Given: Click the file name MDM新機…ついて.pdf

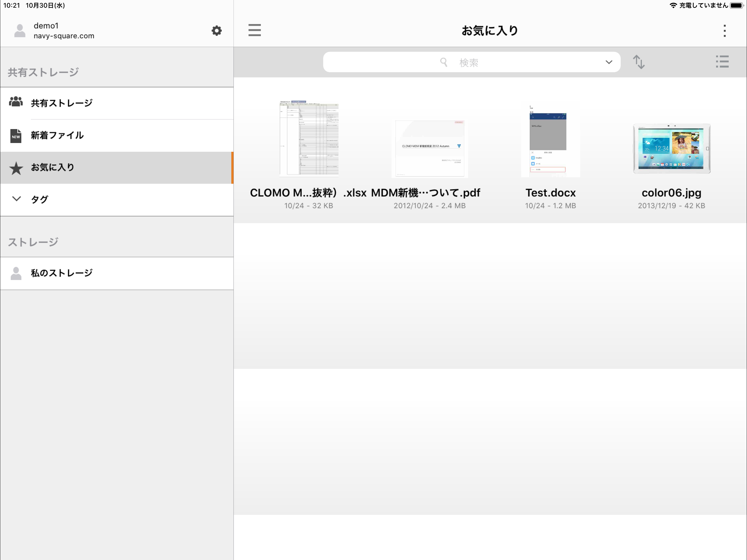Looking at the screenshot, I should (x=425, y=193).
